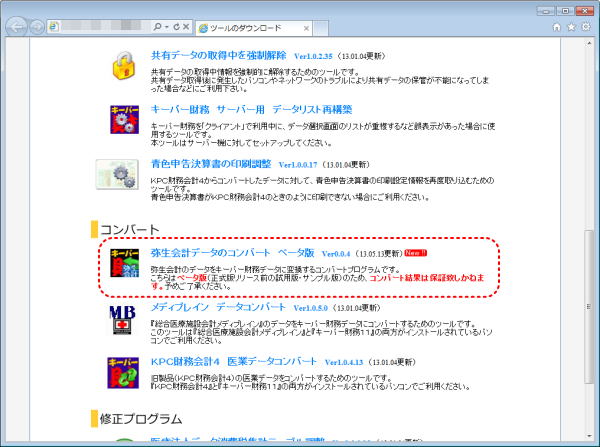Click the Stop (X) icon in address bar
Image resolution: width=600 pixels, height=447 pixels.
tap(186, 27)
